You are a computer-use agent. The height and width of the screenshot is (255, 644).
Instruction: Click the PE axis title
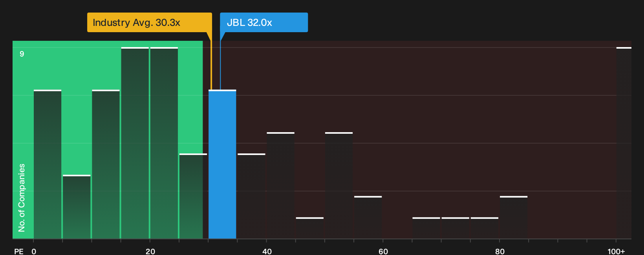point(19,251)
